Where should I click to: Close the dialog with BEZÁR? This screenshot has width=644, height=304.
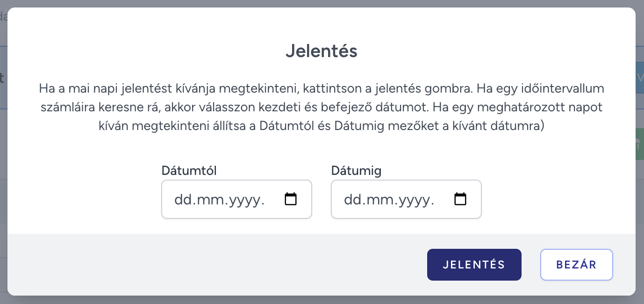pyautogui.click(x=577, y=265)
